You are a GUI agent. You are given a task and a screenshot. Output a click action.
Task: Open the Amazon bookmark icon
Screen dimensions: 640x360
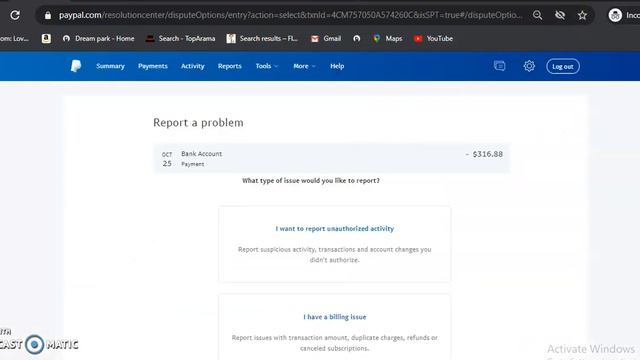point(46,38)
